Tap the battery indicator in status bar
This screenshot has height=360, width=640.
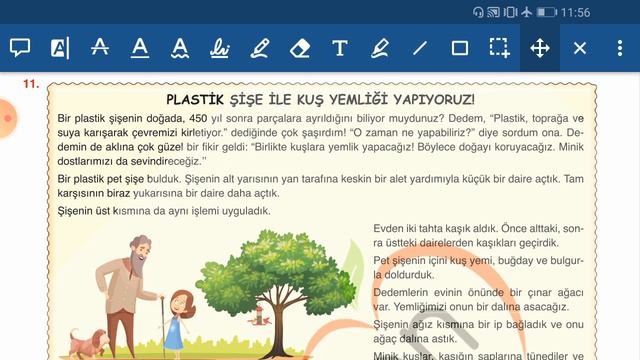pyautogui.click(x=547, y=12)
